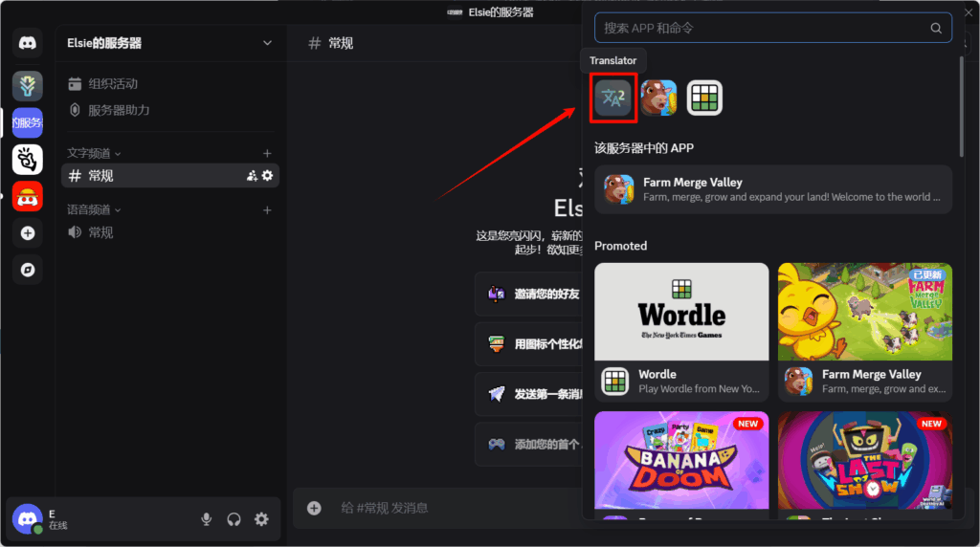Select the green plant server icon

27,85
